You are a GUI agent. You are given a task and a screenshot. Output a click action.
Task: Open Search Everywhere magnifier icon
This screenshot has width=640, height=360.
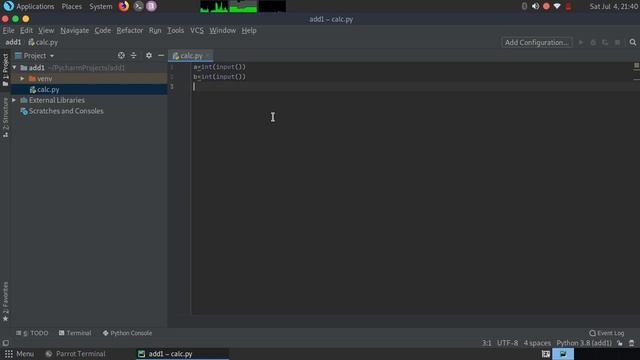(633, 42)
